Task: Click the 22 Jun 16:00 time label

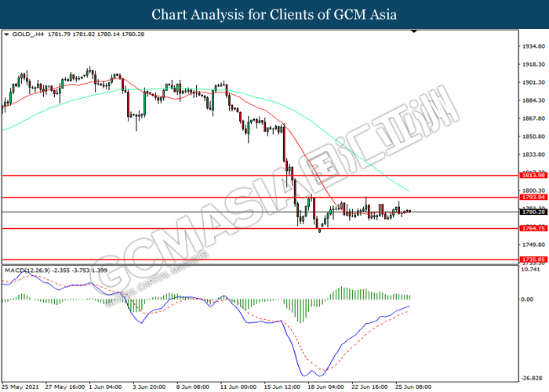Action: coord(369,387)
